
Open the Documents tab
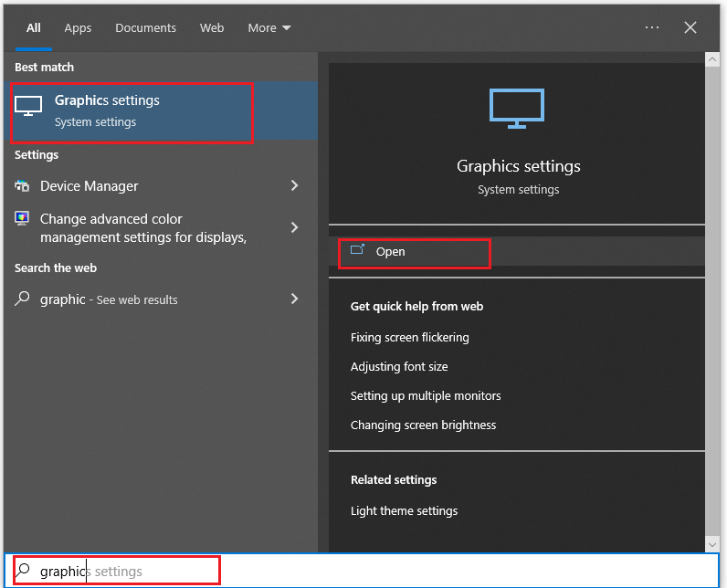pyautogui.click(x=145, y=27)
